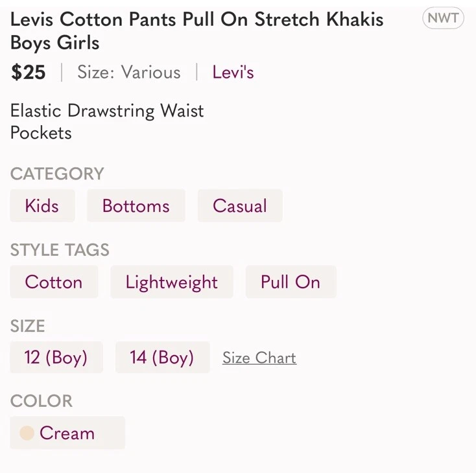The width and height of the screenshot is (476, 473).
Task: Click the Pull On style tag
Action: 290,282
